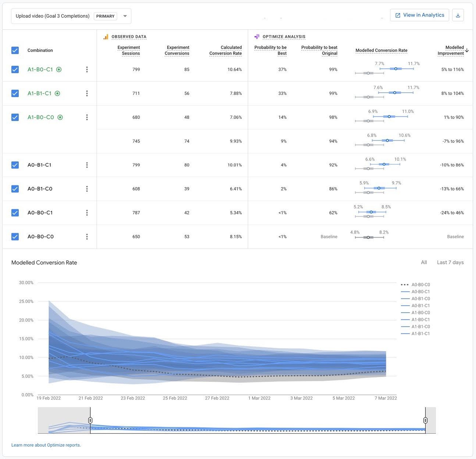Click the Optimize Analysis icon
Screen dimensions: 476x459
click(257, 36)
